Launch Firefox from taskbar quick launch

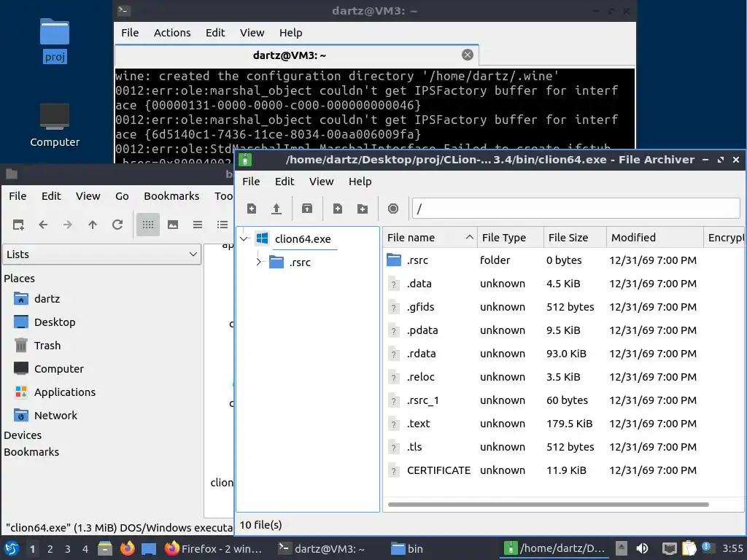click(127, 548)
